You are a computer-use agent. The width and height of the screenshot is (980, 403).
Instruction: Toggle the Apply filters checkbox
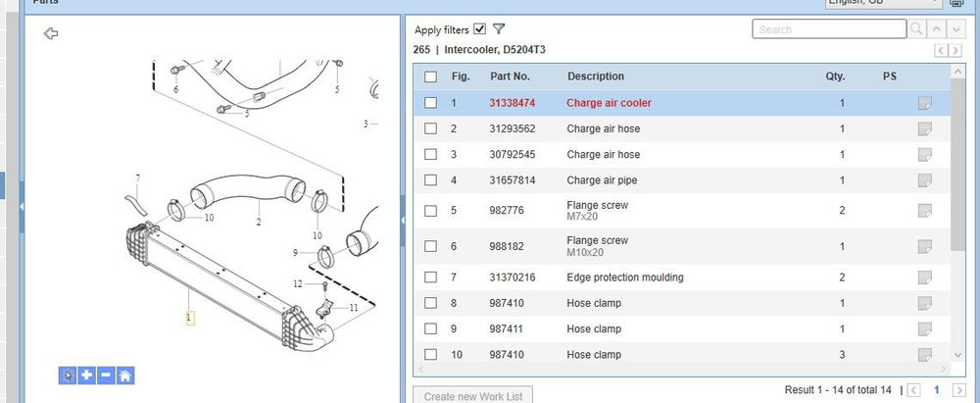coord(479,29)
